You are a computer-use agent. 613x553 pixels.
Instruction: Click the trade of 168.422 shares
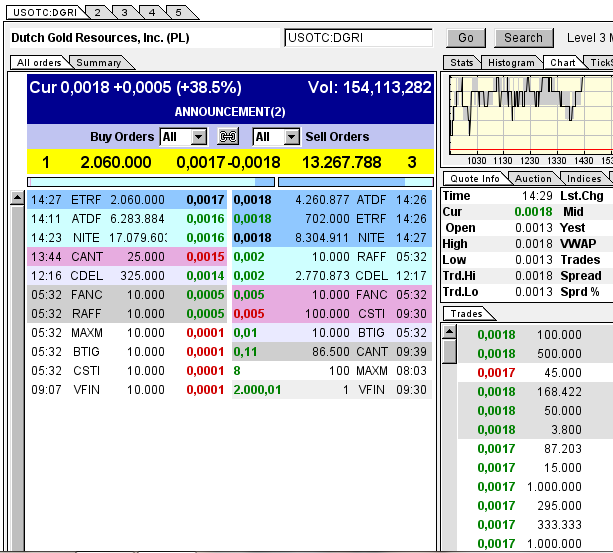535,392
